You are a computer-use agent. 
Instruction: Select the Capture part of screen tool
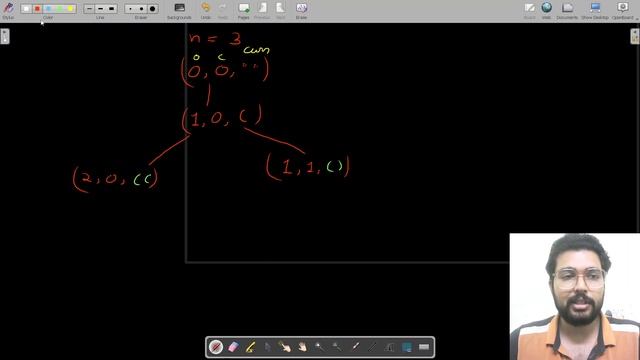tap(407, 347)
